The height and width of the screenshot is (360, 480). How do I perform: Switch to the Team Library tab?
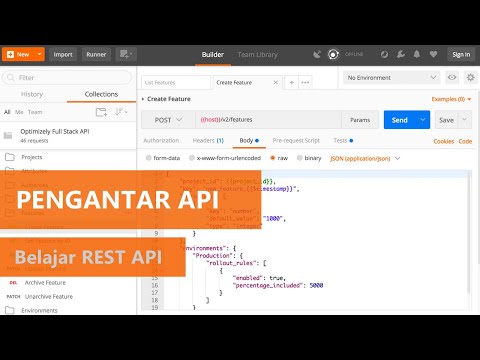click(257, 55)
